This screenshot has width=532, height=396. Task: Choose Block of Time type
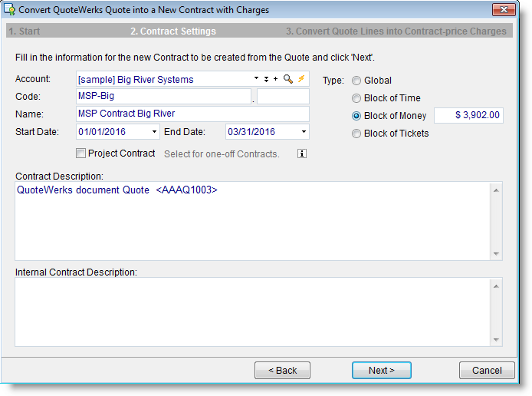coord(356,98)
